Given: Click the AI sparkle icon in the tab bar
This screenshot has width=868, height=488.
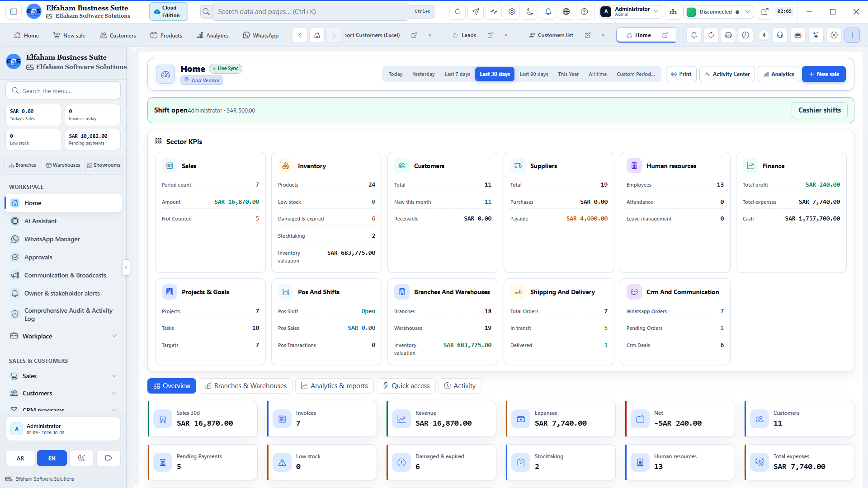Looking at the screenshot, I should pyautogui.click(x=816, y=35).
